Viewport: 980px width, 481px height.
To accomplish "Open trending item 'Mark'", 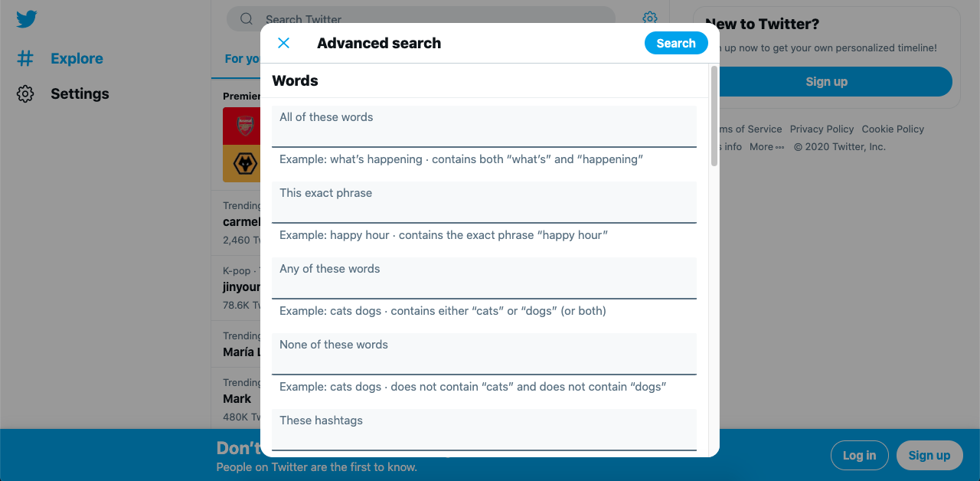I will (x=237, y=398).
